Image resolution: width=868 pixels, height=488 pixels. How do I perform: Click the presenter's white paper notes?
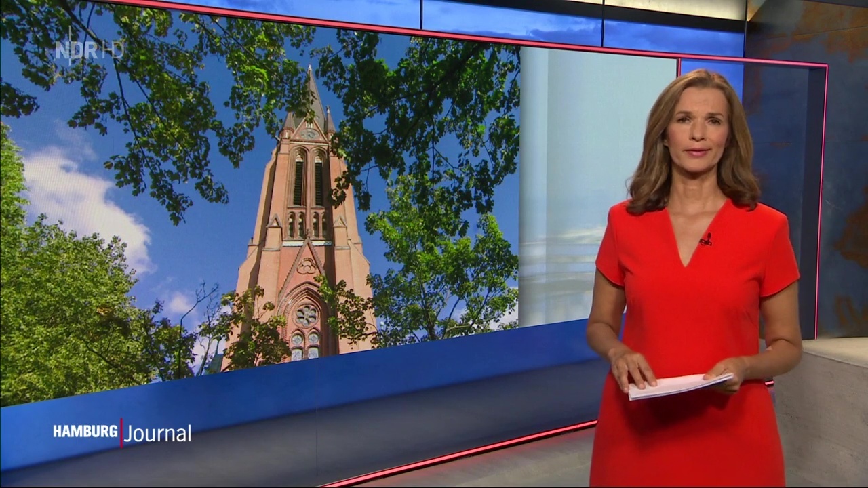pyautogui.click(x=680, y=385)
